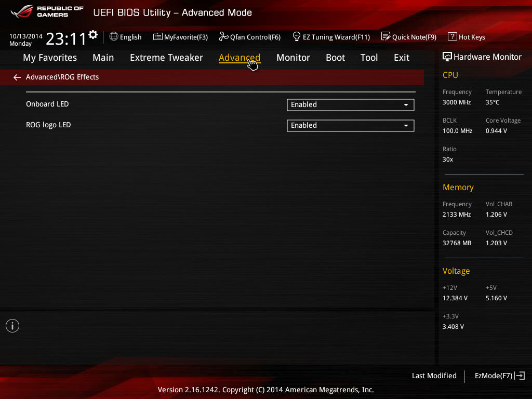Click the ROG logo LED label

48,125
